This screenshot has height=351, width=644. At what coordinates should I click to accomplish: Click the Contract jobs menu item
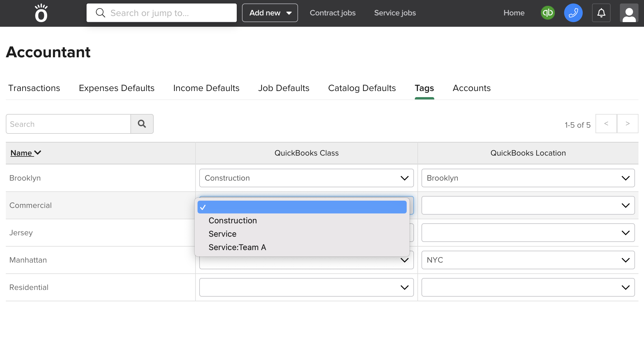333,13
